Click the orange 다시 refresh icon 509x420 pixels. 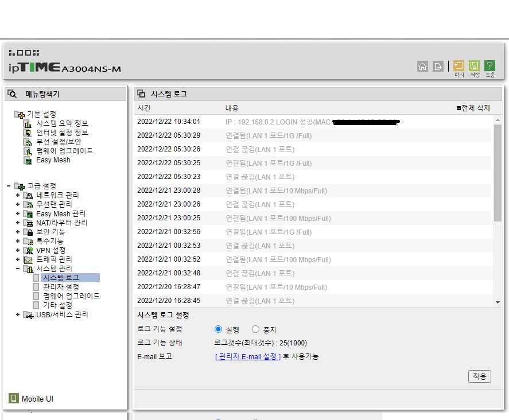click(459, 66)
